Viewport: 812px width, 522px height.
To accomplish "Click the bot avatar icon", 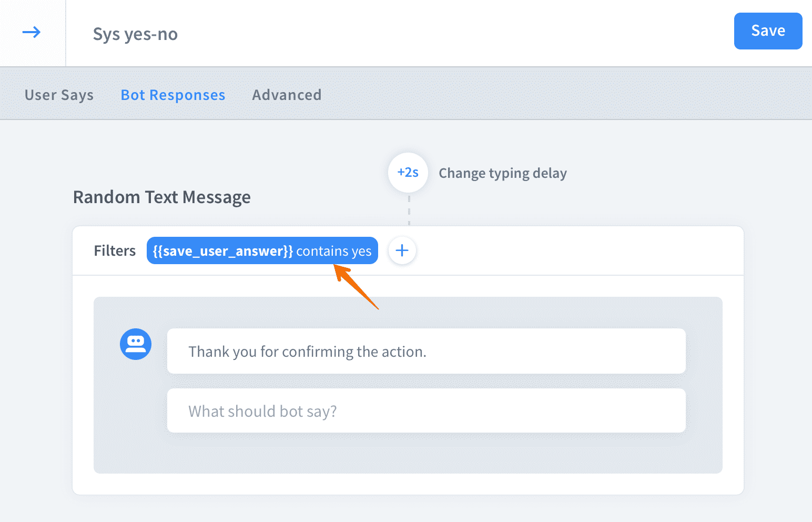I will [x=136, y=344].
